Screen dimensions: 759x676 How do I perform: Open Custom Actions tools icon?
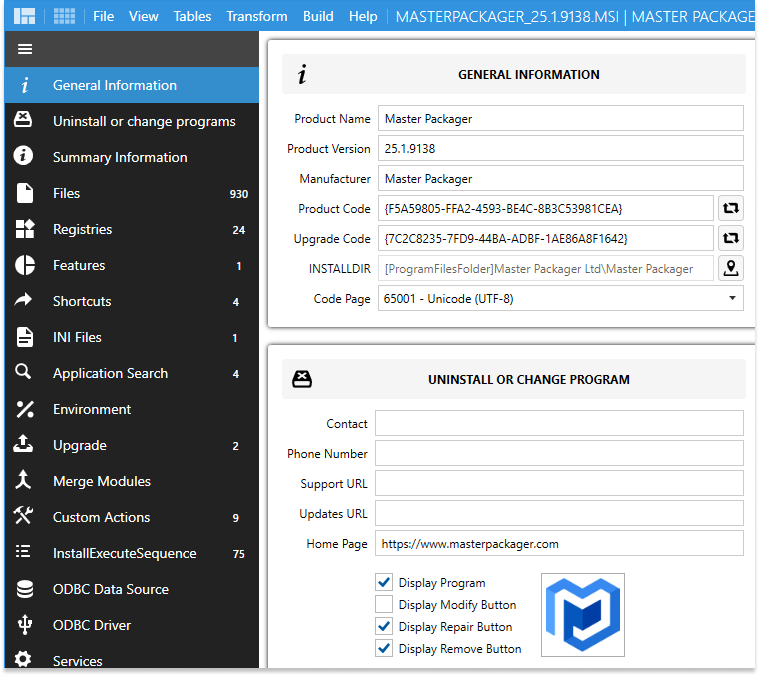click(x=25, y=517)
